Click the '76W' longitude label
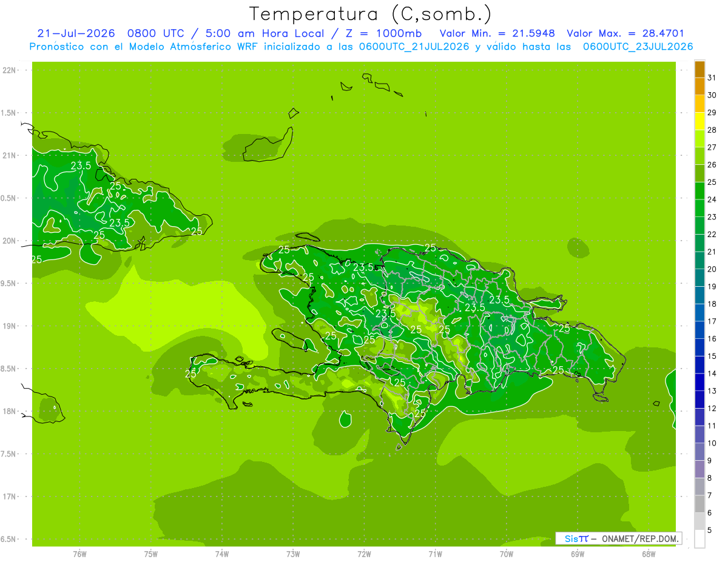The width and height of the screenshot is (728, 562). 79,554
